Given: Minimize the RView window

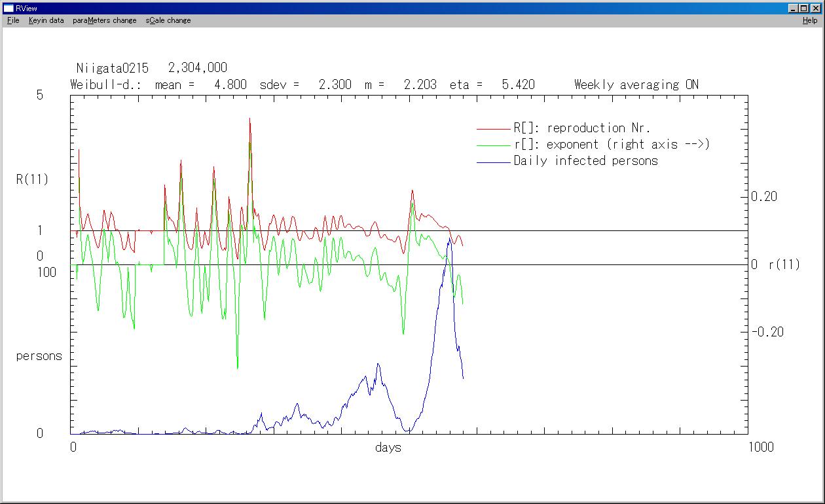Looking at the screenshot, I should (794, 8).
